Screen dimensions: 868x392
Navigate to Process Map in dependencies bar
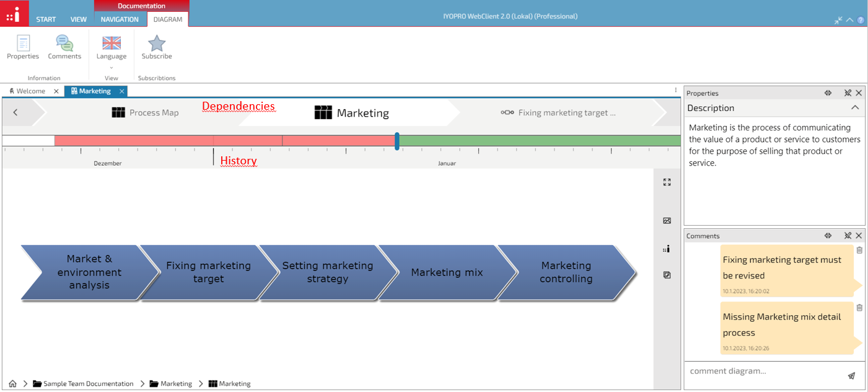pyautogui.click(x=145, y=113)
